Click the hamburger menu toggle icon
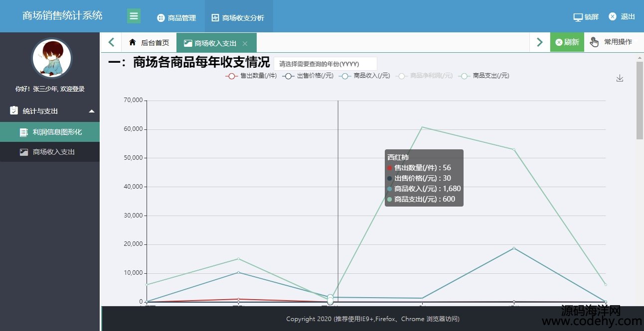 134,16
